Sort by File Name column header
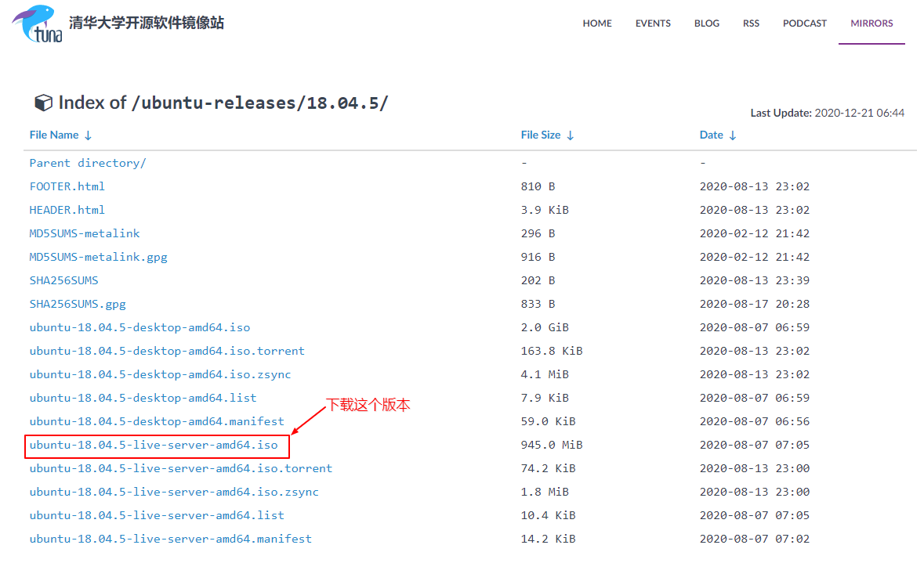This screenshot has width=924, height=563. 60,135
